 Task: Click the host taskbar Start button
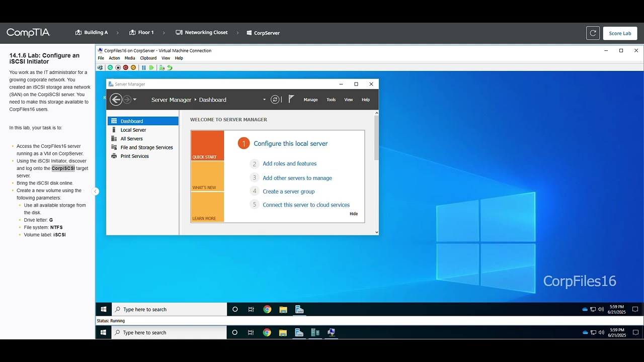[x=103, y=332]
